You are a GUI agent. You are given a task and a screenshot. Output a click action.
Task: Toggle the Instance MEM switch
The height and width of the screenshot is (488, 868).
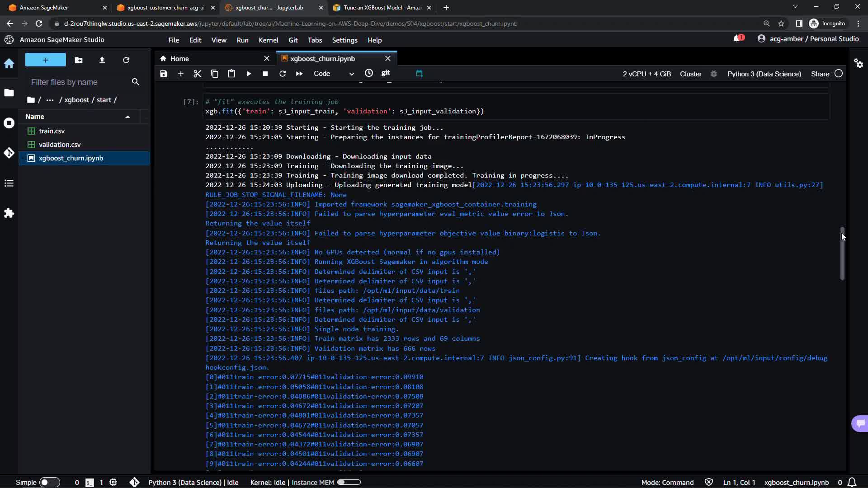click(349, 482)
